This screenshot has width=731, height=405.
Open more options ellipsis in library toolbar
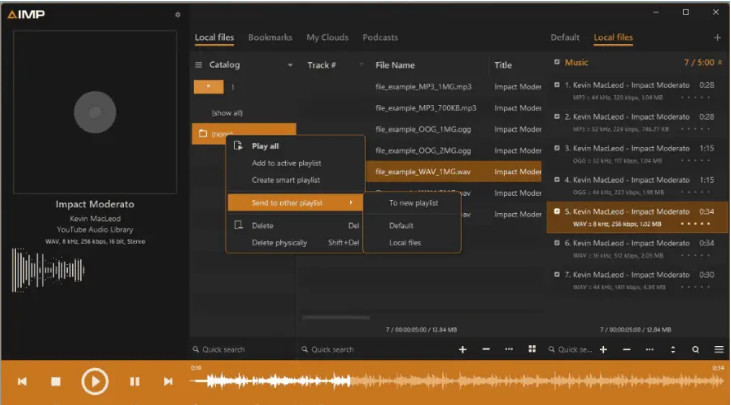click(x=509, y=349)
